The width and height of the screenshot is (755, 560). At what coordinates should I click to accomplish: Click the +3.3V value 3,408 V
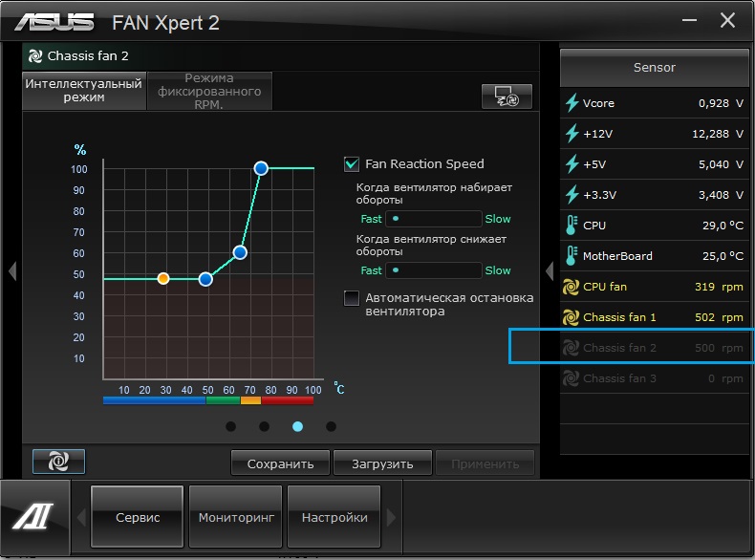(721, 195)
